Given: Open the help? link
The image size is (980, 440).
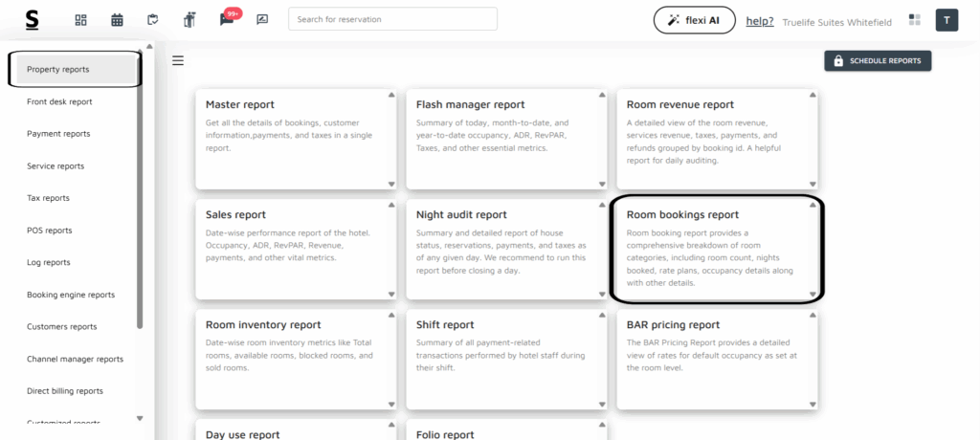Looking at the screenshot, I should 760,21.
